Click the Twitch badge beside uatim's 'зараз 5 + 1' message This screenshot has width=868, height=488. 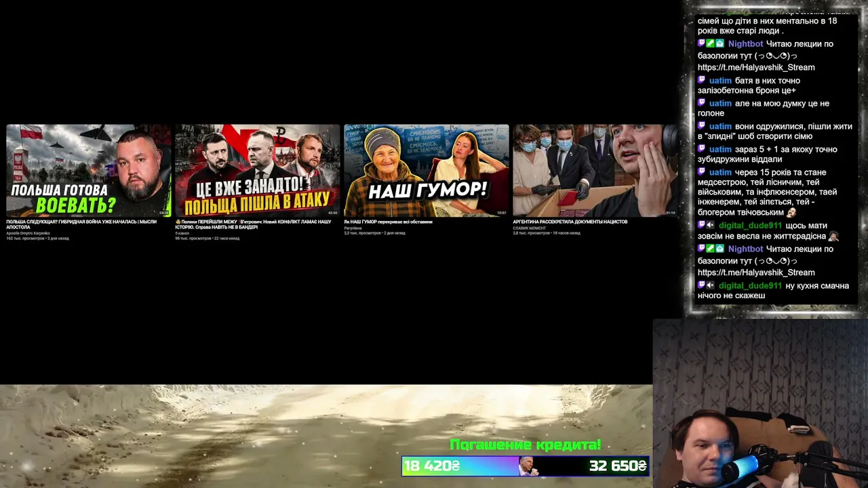click(x=702, y=150)
